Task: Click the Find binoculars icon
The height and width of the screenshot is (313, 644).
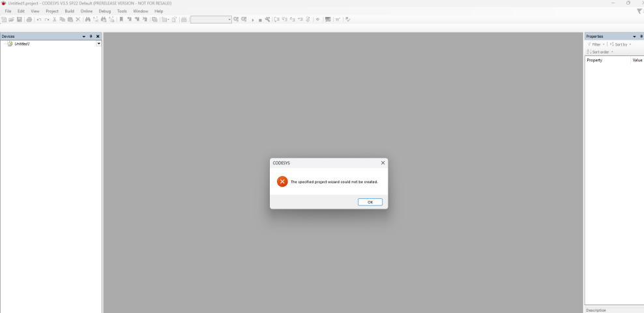Action: 88,20
